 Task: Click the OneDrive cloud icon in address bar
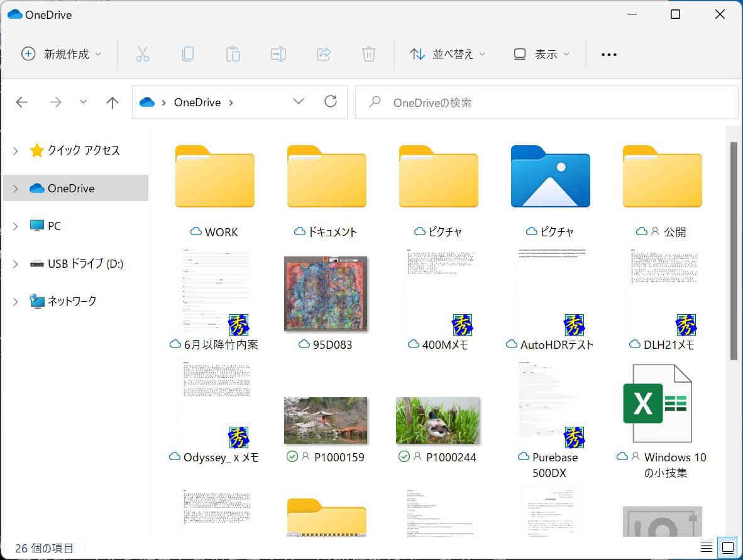coord(147,102)
